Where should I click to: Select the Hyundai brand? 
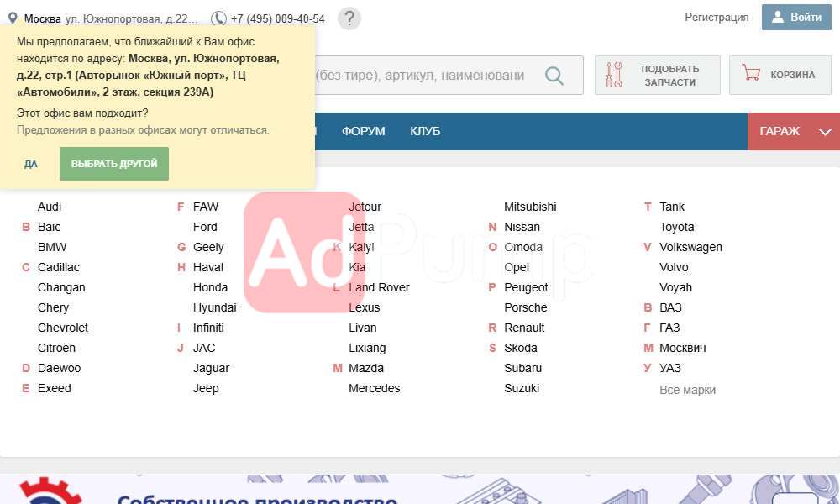click(x=215, y=308)
